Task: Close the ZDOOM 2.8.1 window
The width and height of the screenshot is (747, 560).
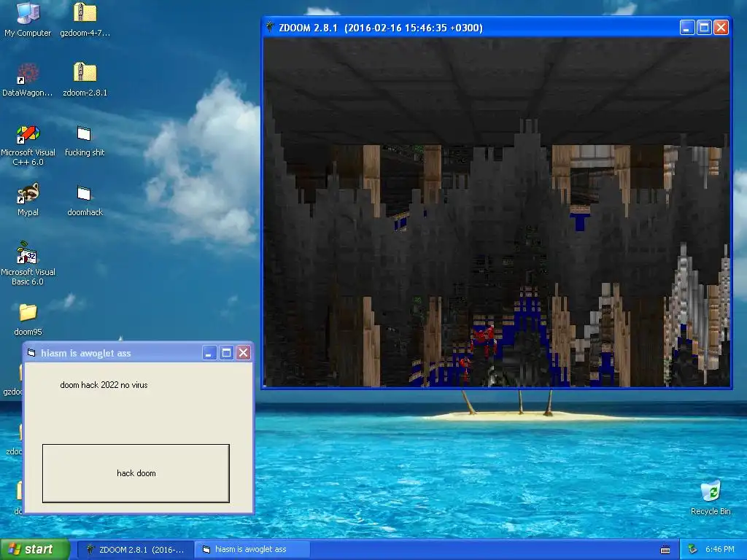Action: 721,28
